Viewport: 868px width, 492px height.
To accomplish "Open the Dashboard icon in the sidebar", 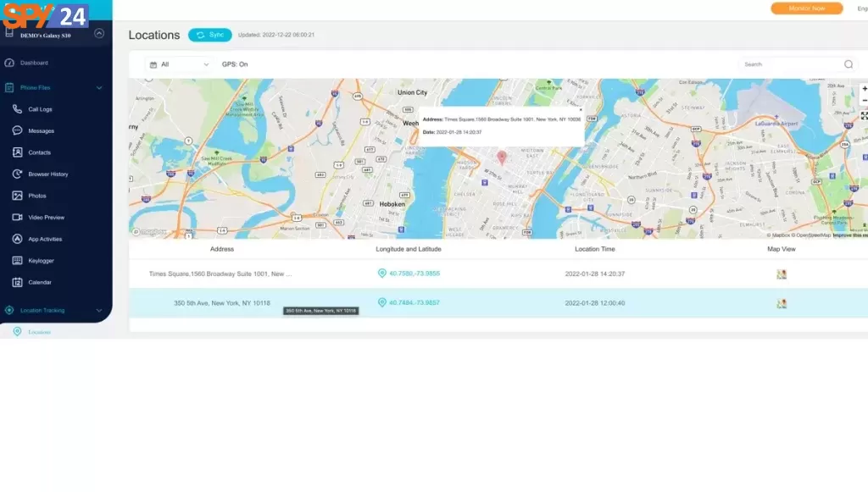I will pyautogui.click(x=9, y=63).
